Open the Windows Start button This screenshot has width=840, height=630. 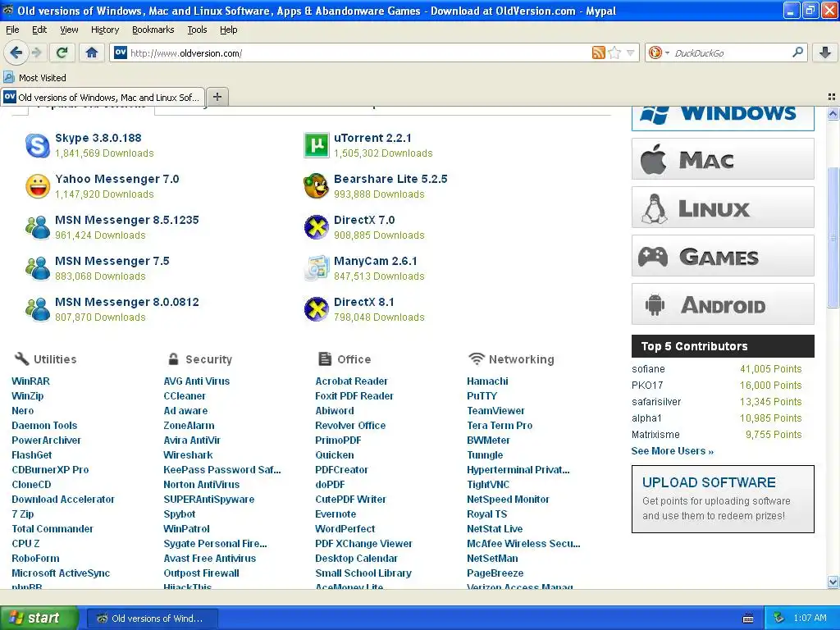point(39,618)
